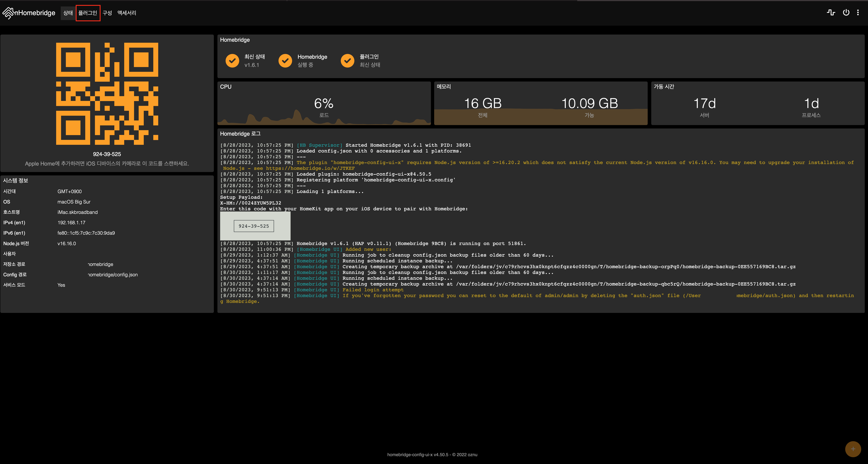868x464 pixels.
Task: Go to the 액세서리 tab
Action: [127, 13]
